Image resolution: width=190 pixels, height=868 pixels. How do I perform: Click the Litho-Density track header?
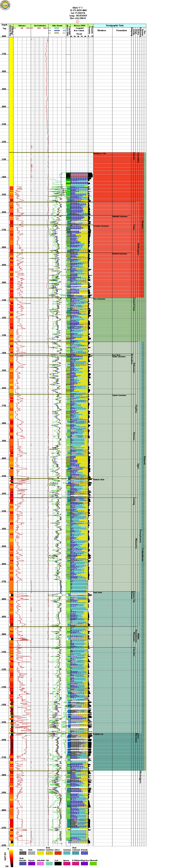pos(57,26)
